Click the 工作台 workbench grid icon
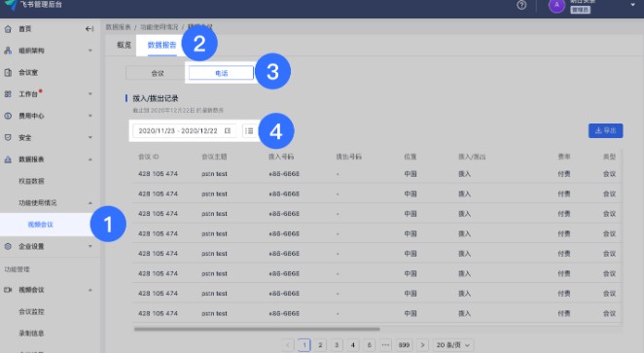644x353 pixels. click(x=8, y=94)
